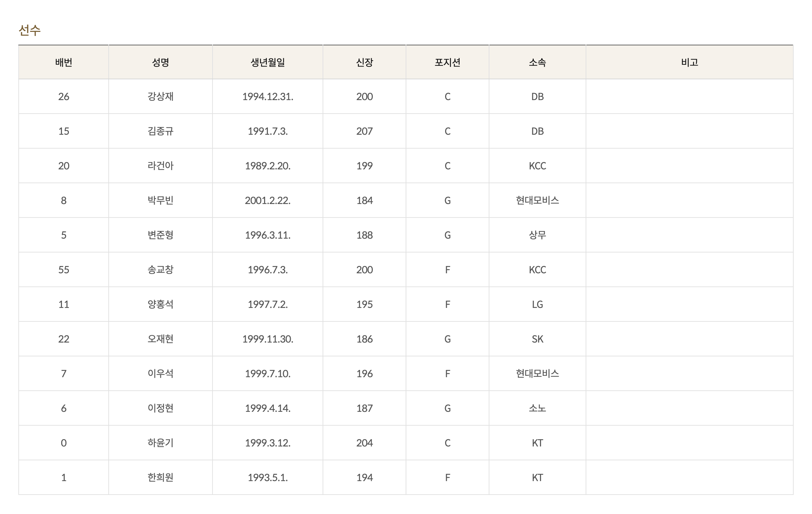Click the 소속 column header
The height and width of the screenshot is (514, 812).
point(538,62)
